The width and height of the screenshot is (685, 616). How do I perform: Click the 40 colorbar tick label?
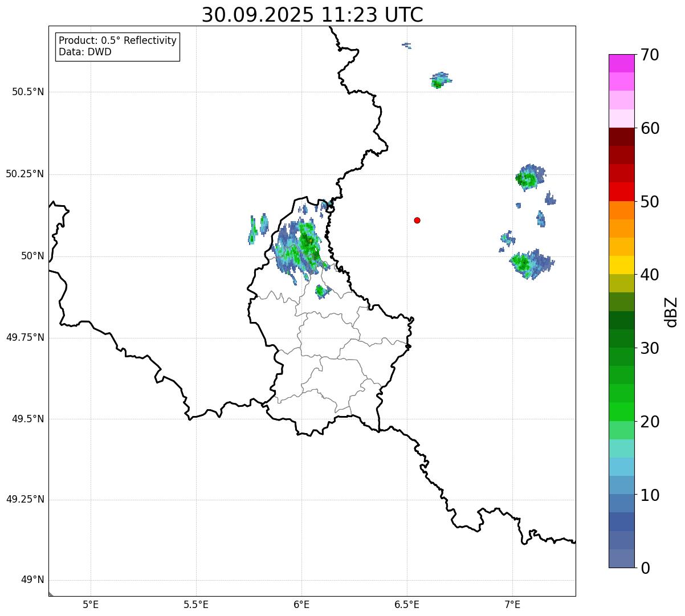[x=650, y=275]
